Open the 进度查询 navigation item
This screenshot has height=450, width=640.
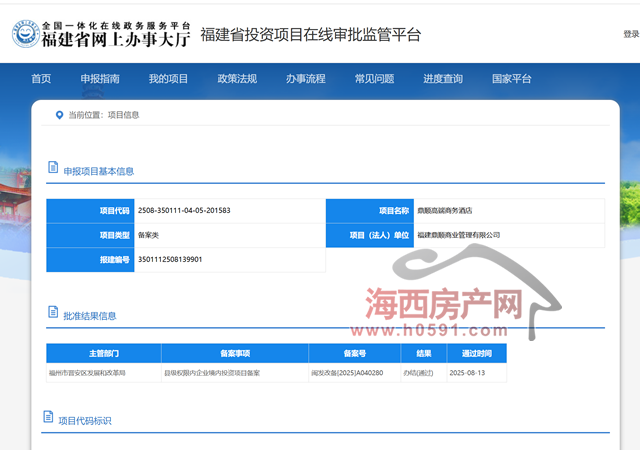[443, 79]
